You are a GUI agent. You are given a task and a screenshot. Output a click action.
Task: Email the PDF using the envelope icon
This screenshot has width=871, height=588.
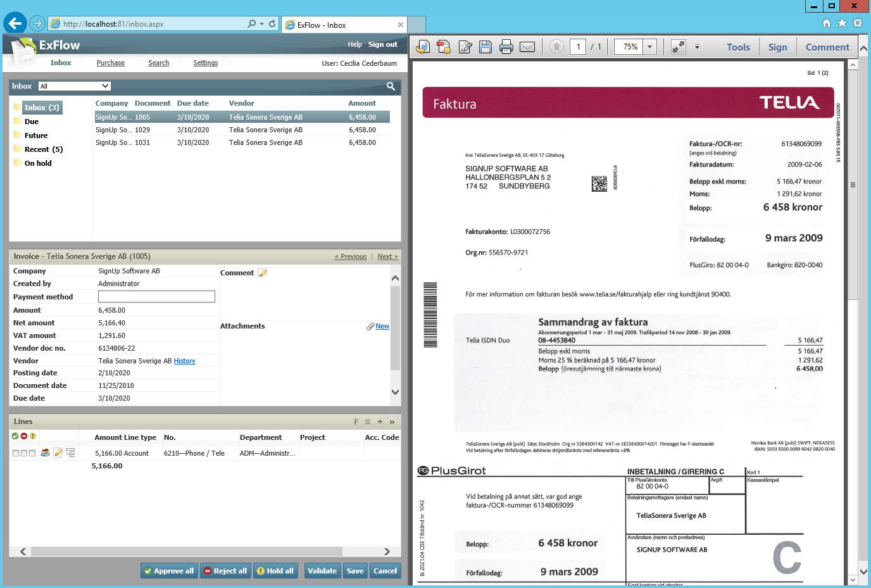527,47
